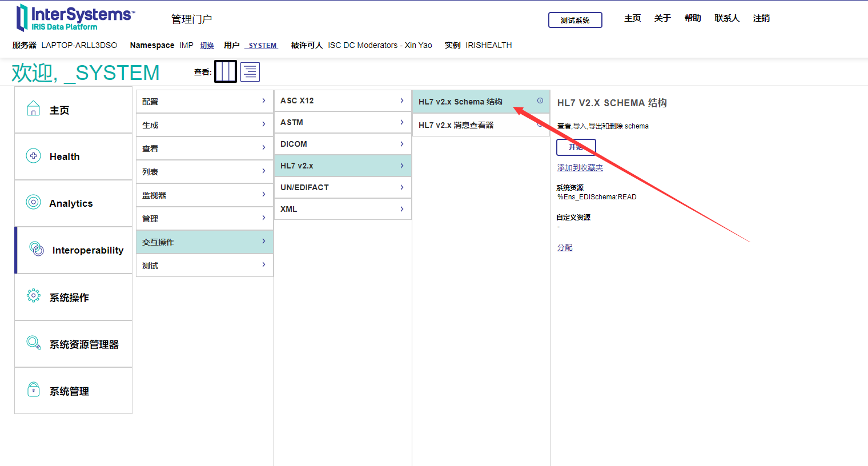Viewport: 868px width, 466px height.
Task: Expand the 列表 submenu arrow
Action: (x=263, y=171)
